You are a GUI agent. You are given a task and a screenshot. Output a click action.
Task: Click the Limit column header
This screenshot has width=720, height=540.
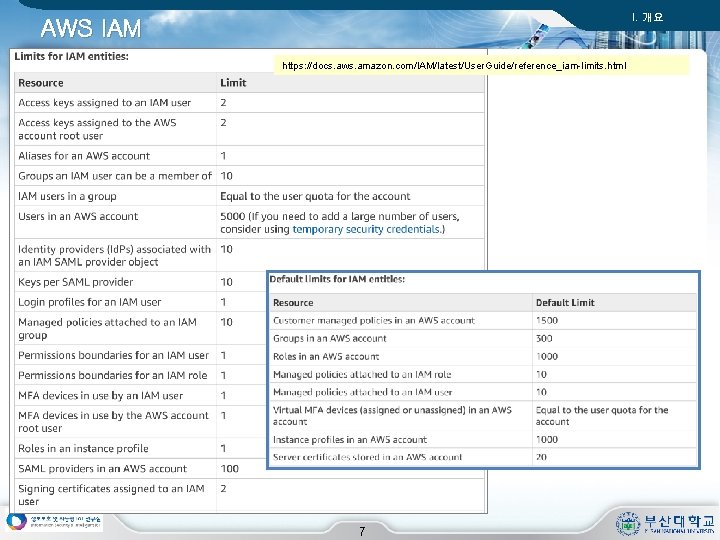233,83
